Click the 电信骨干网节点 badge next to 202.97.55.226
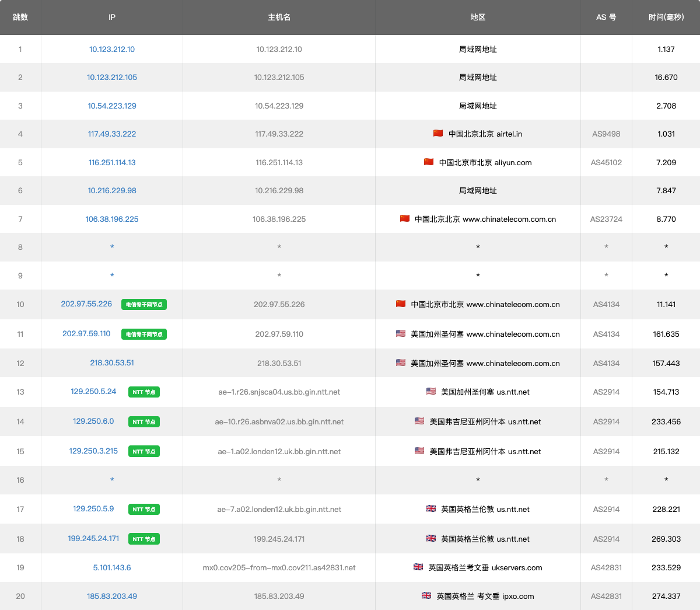 pyautogui.click(x=143, y=304)
